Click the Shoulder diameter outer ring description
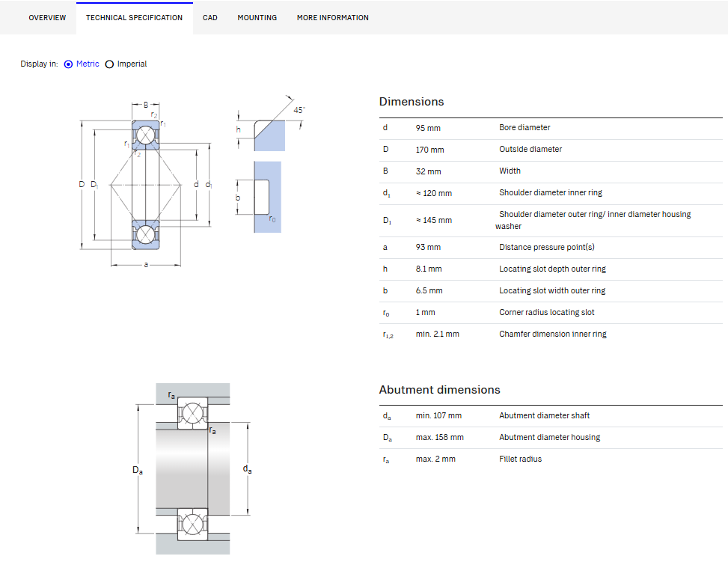 [x=593, y=220]
